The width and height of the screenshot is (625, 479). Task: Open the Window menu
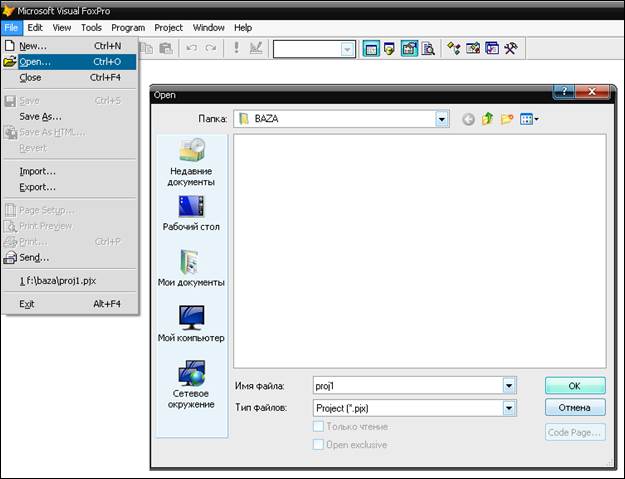pos(208,27)
